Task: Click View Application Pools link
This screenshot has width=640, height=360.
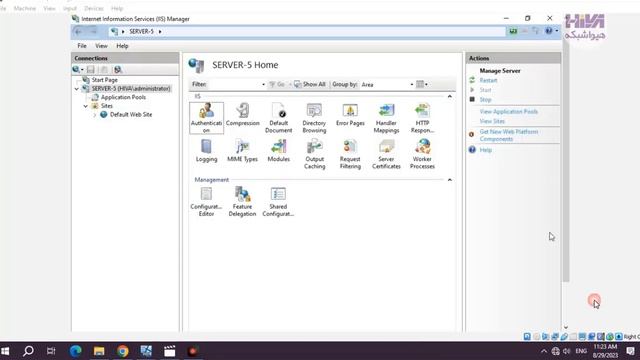Action: point(509,111)
